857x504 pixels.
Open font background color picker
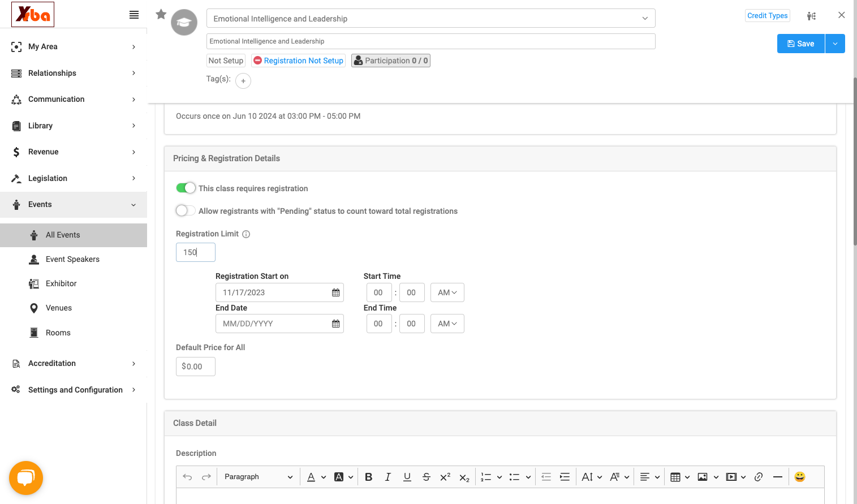click(344, 477)
